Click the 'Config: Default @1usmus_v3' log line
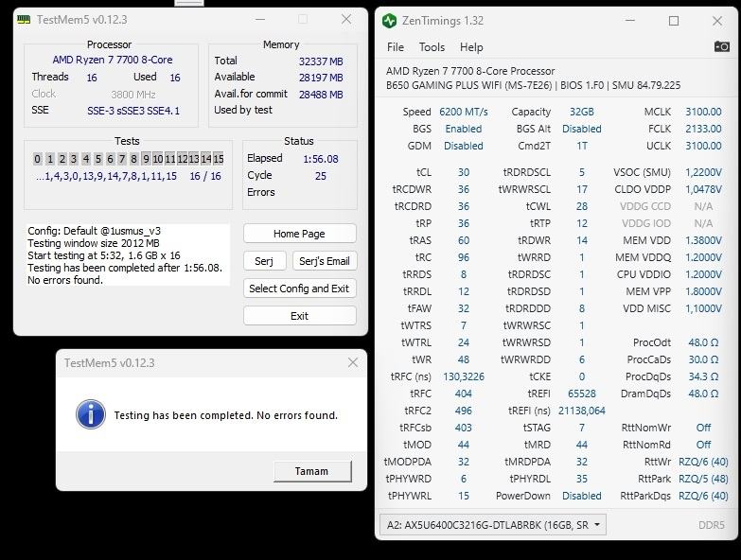This screenshot has width=741, height=560. click(x=94, y=231)
